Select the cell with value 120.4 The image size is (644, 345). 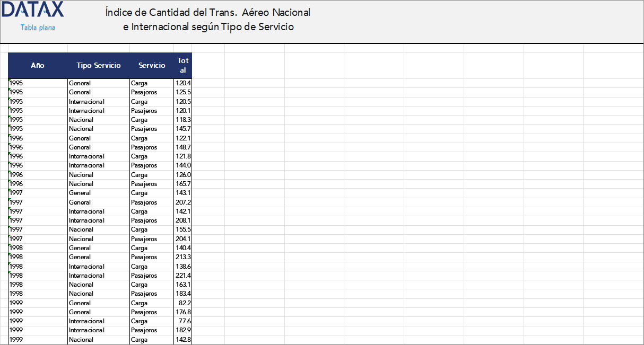(183, 83)
